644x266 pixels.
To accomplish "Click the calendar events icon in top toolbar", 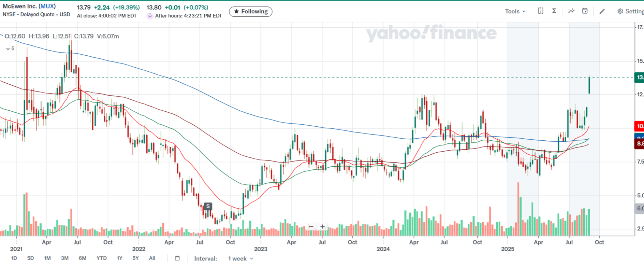I will point(585,11).
